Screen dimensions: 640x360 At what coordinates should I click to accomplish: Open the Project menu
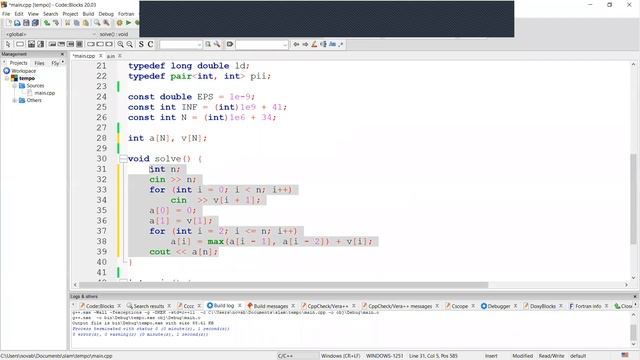[x=70, y=14]
